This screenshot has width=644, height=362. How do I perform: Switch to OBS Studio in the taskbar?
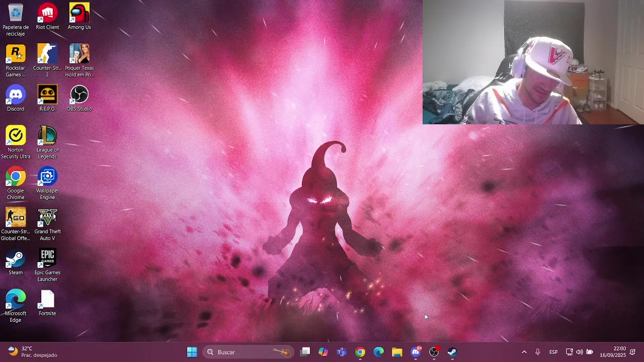(434, 352)
